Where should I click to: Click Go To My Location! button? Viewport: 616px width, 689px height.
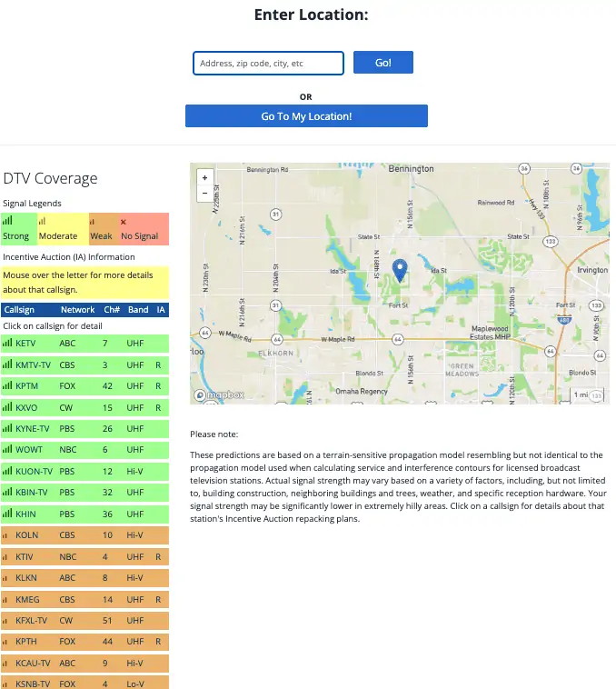click(x=306, y=116)
